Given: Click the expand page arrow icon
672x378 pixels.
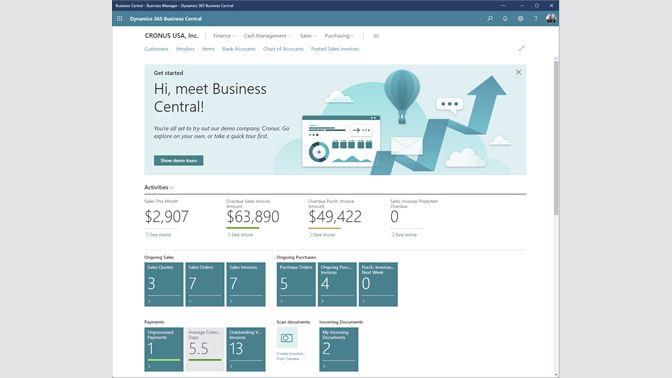Looking at the screenshot, I should click(x=522, y=48).
